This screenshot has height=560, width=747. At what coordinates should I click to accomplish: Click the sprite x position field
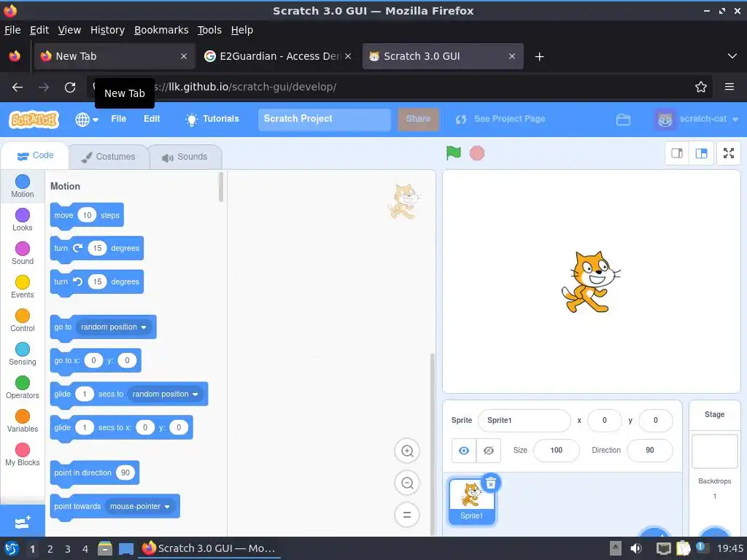point(605,421)
